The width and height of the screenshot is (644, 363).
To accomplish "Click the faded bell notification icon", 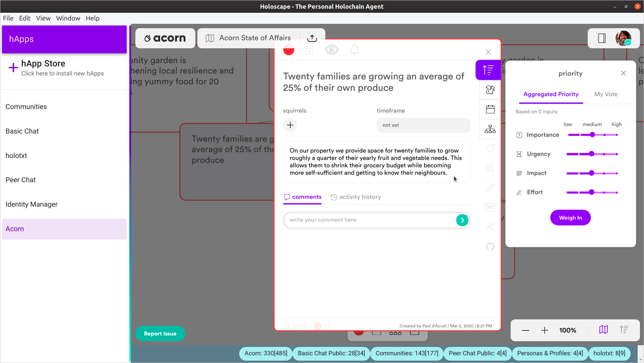I will [x=355, y=50].
